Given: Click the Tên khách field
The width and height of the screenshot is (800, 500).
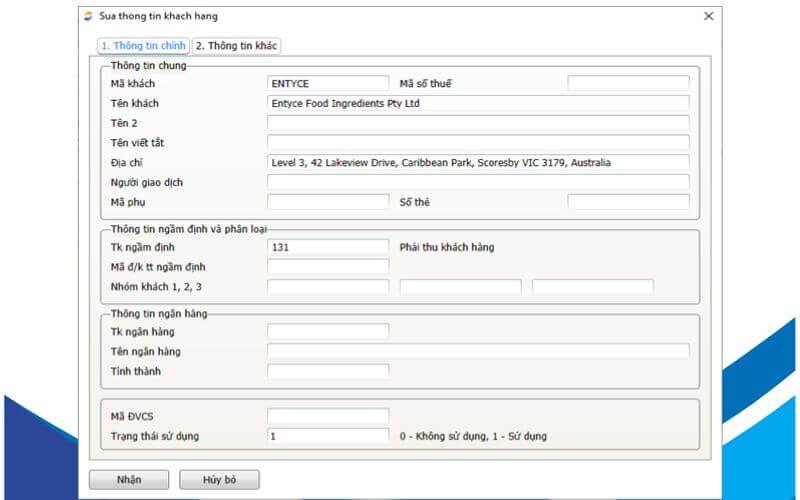Looking at the screenshot, I should (x=478, y=103).
